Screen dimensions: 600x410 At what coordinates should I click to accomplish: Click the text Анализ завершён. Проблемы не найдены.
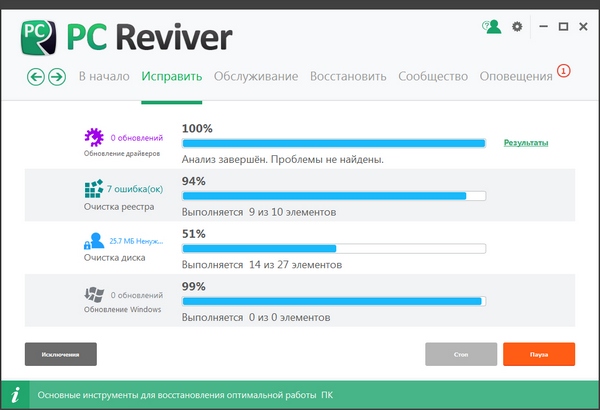(283, 159)
